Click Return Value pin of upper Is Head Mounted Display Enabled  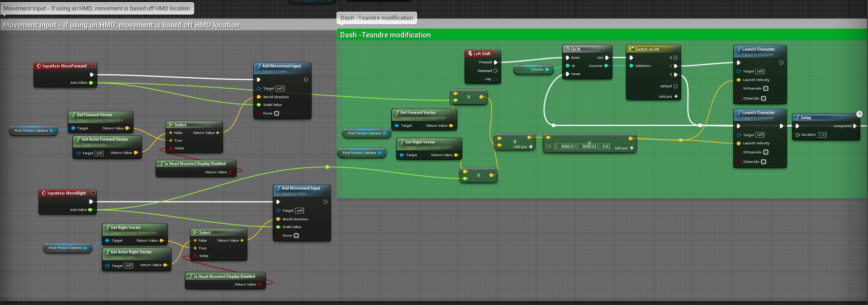230,172
